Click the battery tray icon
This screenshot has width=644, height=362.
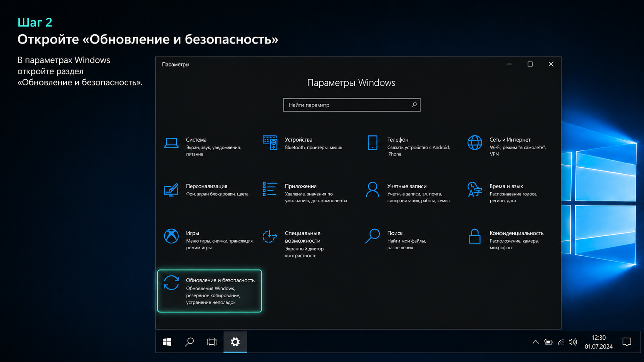548,342
